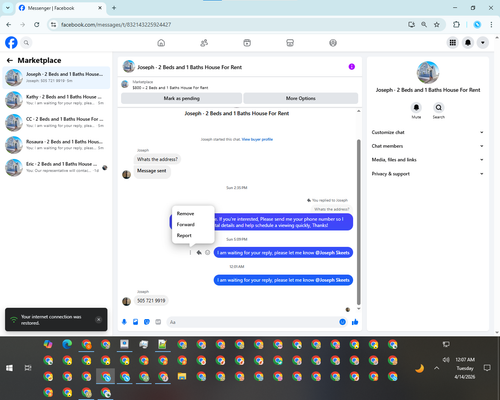This screenshot has height=400, width=500.
Task: Open the Facebook menu grid icon
Action: (x=453, y=43)
